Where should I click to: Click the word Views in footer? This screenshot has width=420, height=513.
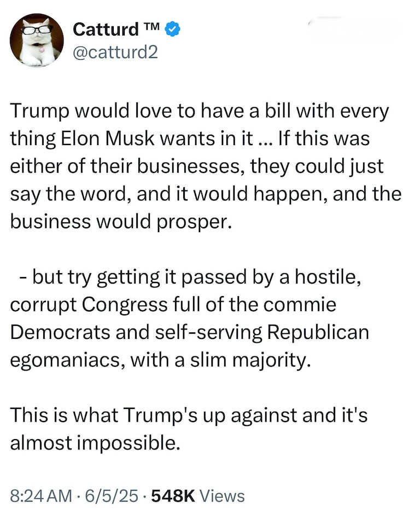click(222, 496)
